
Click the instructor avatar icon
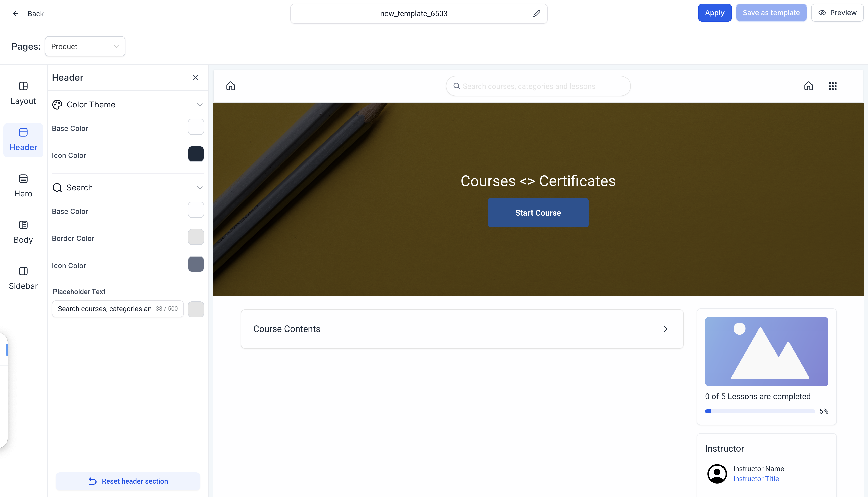[717, 473]
